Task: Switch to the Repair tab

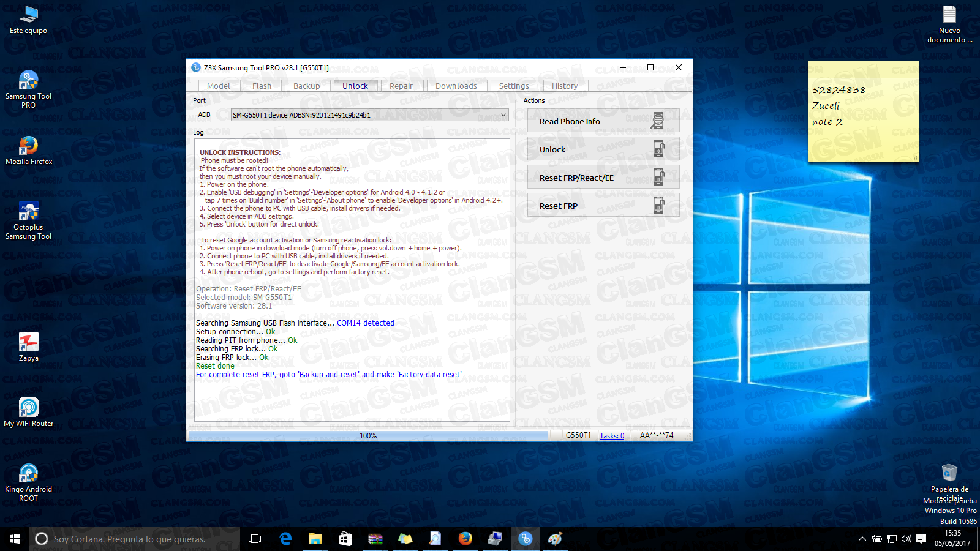Action: click(401, 86)
